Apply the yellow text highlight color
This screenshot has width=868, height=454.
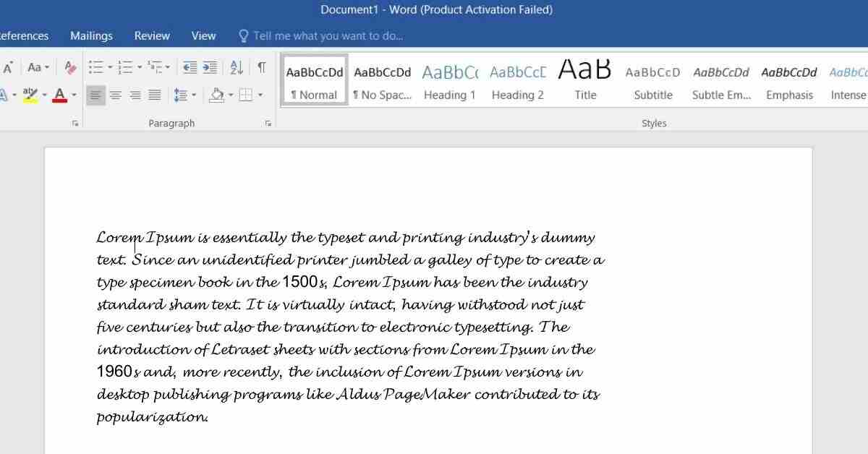(30, 95)
